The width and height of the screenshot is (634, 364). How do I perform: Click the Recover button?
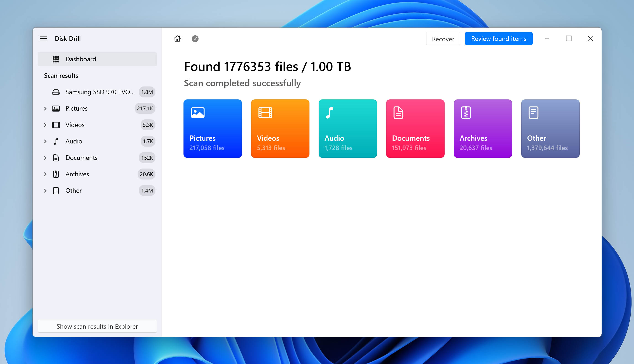[x=443, y=39]
